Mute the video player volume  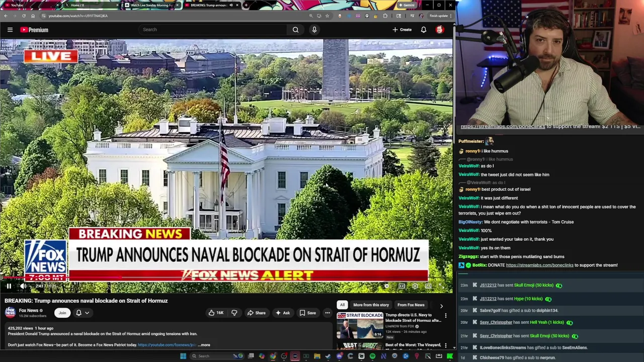pos(23,286)
